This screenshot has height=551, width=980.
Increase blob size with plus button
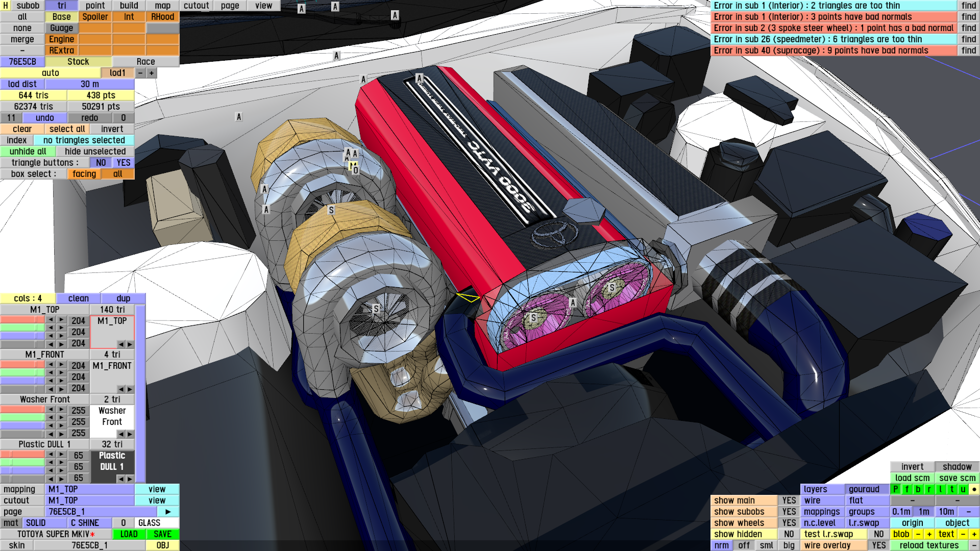pos(929,534)
